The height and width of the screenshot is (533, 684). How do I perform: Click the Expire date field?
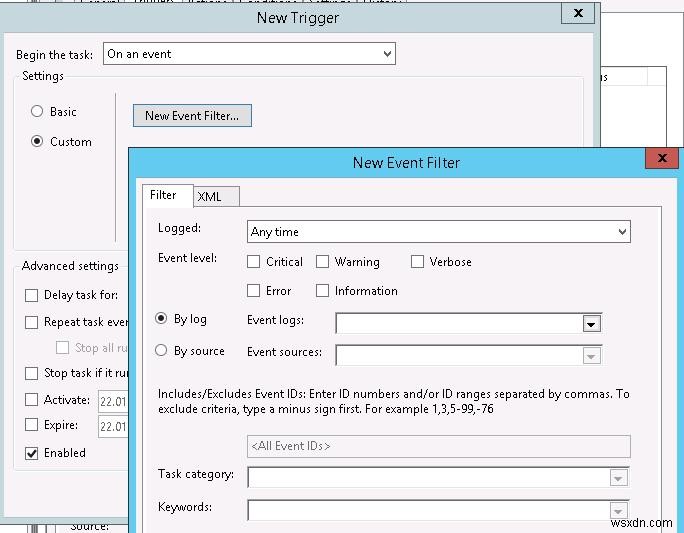click(x=113, y=426)
